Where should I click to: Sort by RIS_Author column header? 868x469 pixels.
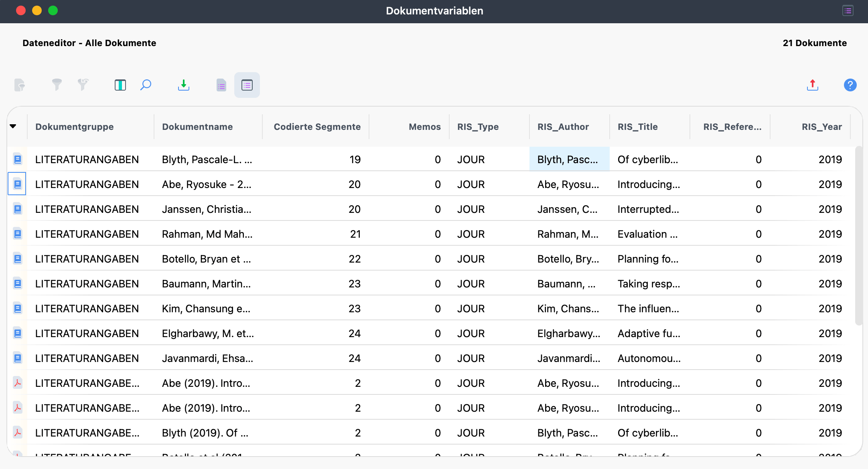570,127
